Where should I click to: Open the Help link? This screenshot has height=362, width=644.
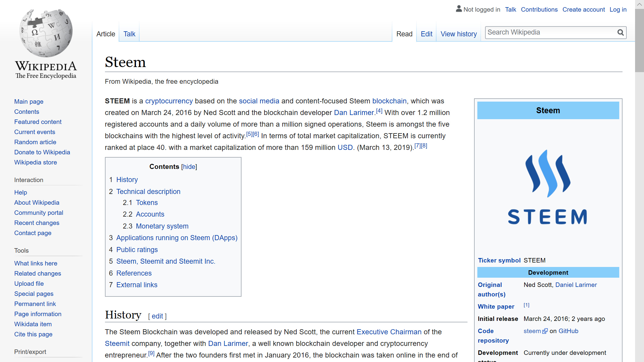tap(21, 192)
